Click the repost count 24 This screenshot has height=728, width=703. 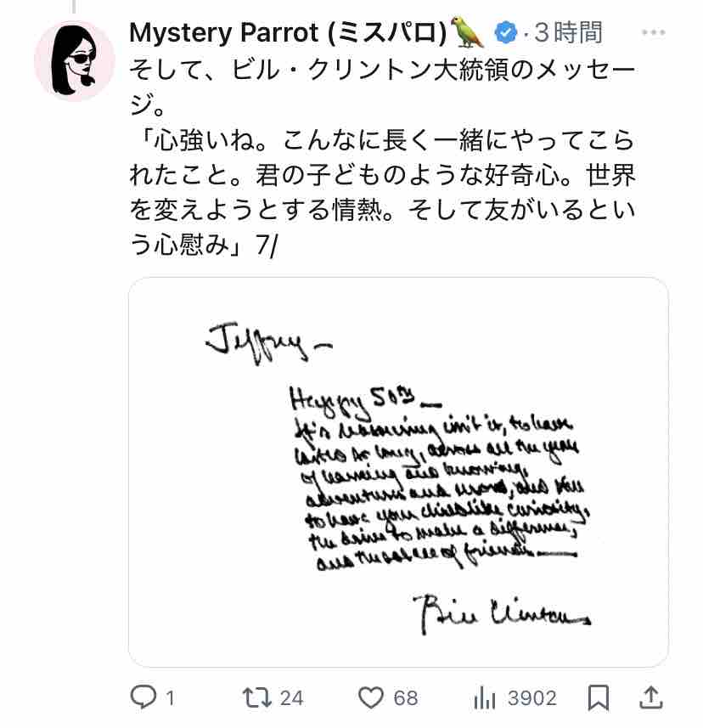[x=291, y=698]
